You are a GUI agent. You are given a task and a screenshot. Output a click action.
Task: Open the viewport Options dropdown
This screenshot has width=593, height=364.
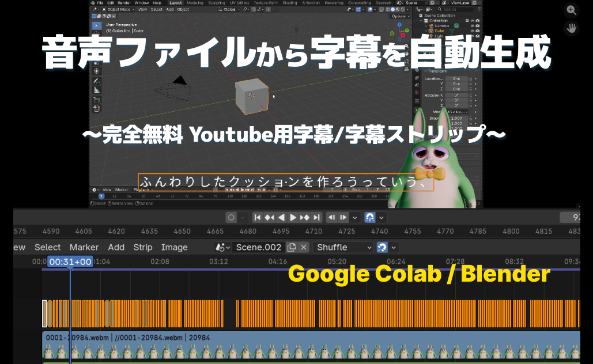point(399,16)
